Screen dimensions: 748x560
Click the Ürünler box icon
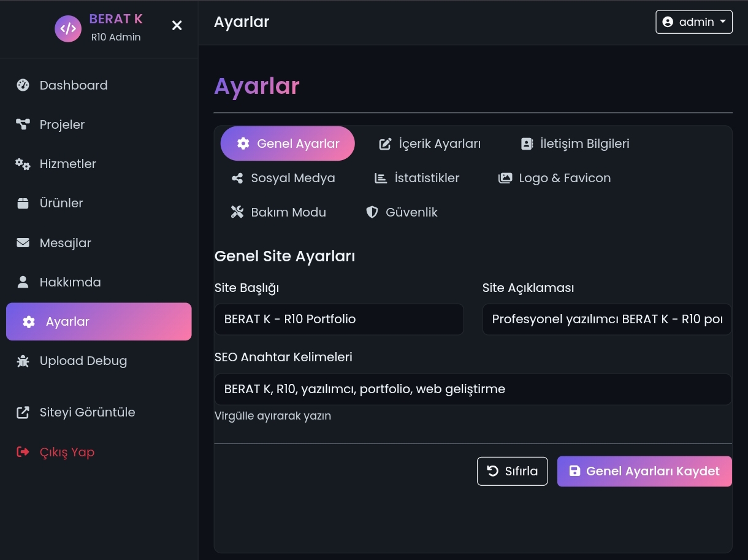click(x=23, y=203)
